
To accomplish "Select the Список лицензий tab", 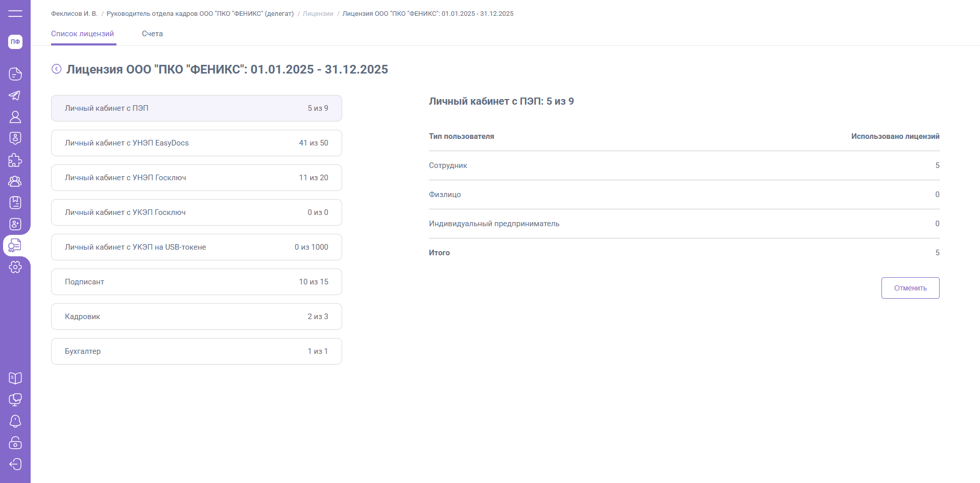I will (83, 34).
